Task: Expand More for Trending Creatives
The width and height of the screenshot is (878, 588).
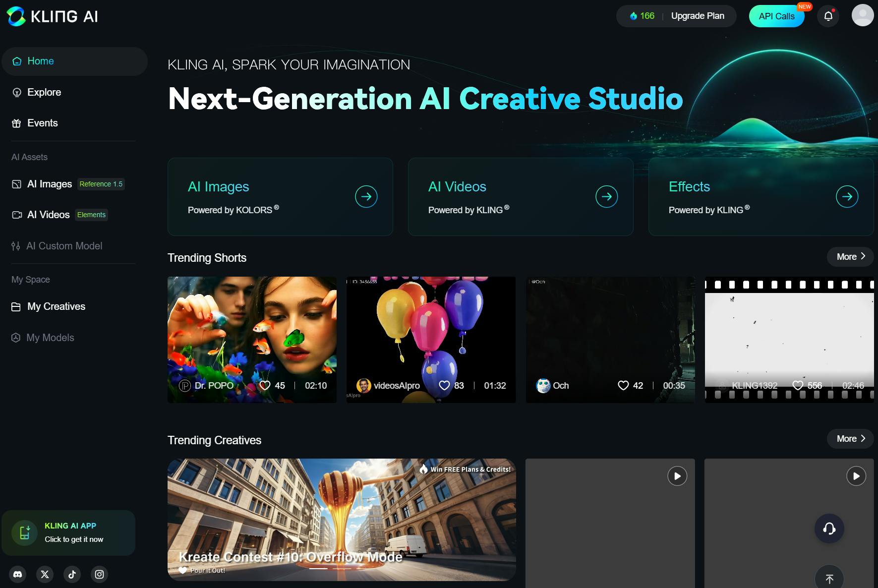Action: (x=850, y=439)
